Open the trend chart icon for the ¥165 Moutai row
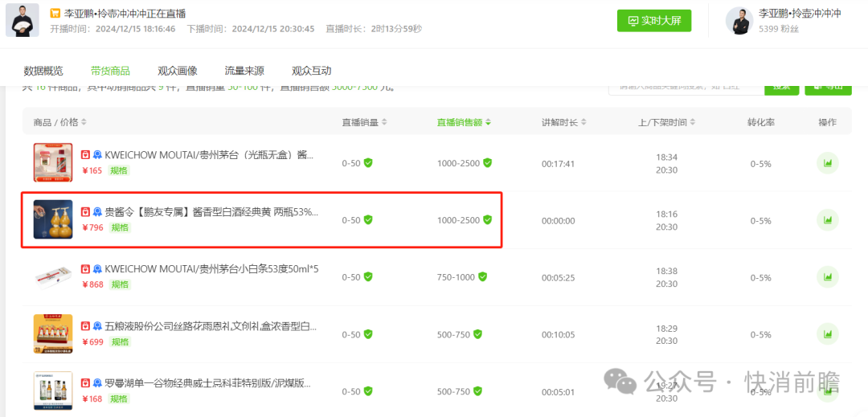 click(x=828, y=163)
